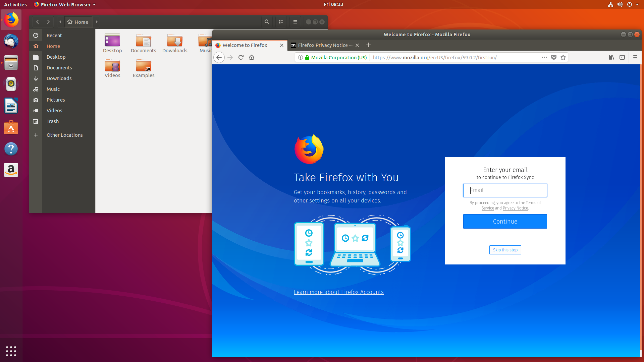Click the Firefox forward arrow button

click(230, 57)
